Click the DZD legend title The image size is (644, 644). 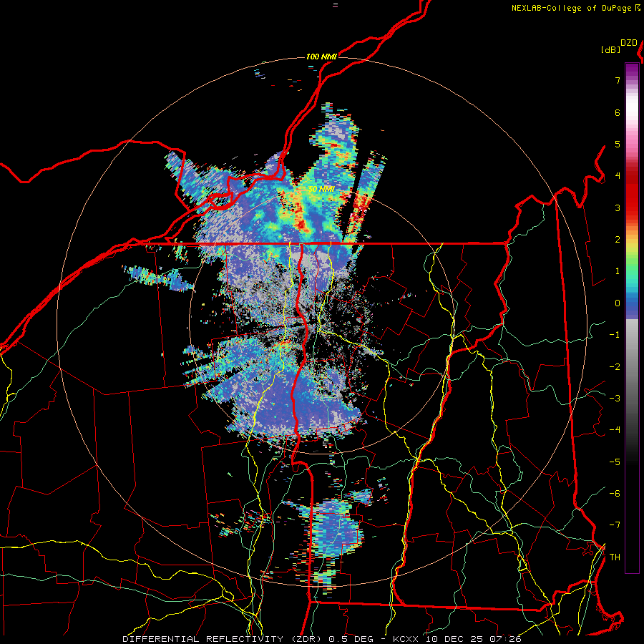(629, 43)
